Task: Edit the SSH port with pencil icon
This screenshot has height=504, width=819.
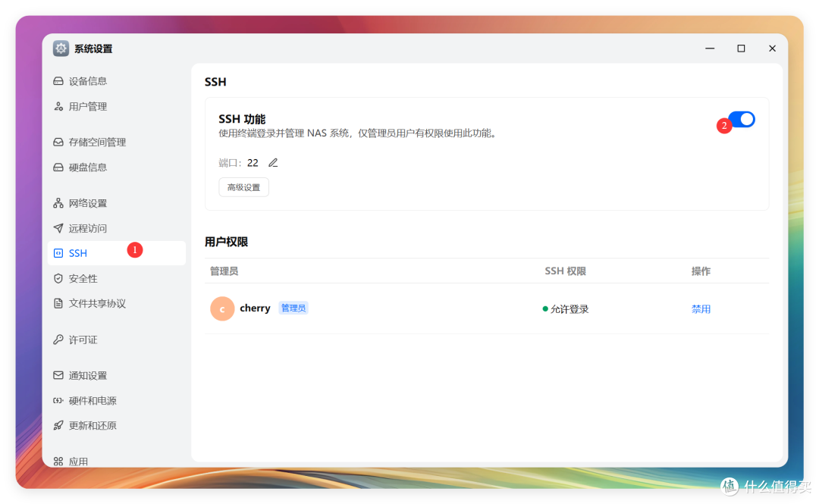Action: (x=273, y=163)
